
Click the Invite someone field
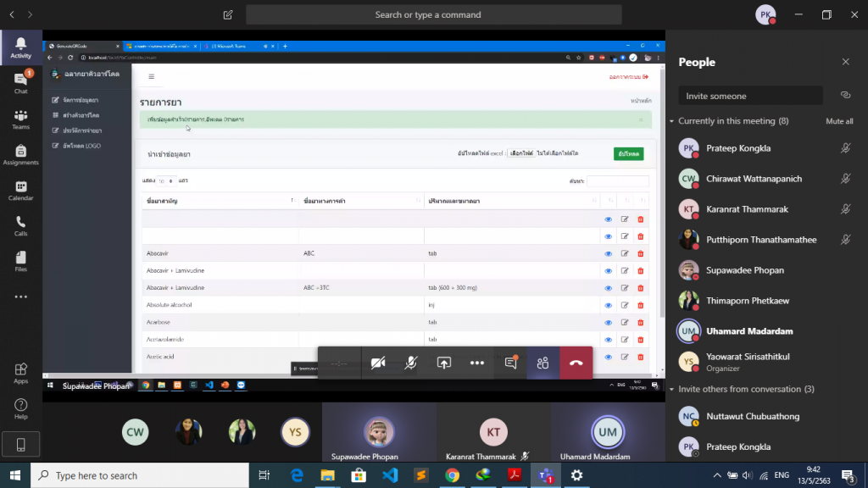click(x=749, y=96)
